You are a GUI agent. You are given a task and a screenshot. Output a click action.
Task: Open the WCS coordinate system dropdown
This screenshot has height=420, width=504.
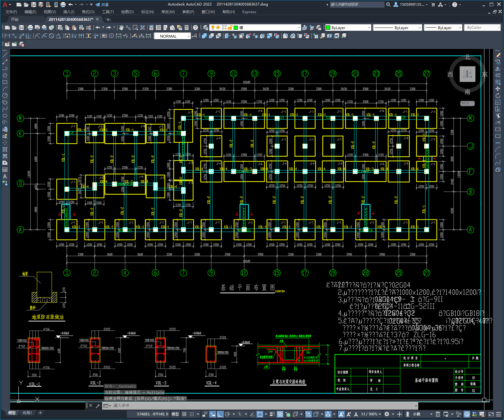pos(467,103)
